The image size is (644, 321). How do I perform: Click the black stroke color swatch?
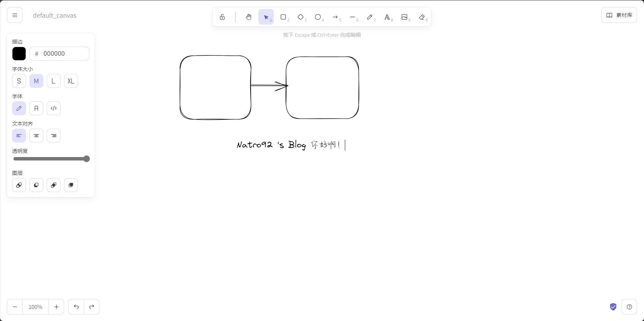coord(19,54)
